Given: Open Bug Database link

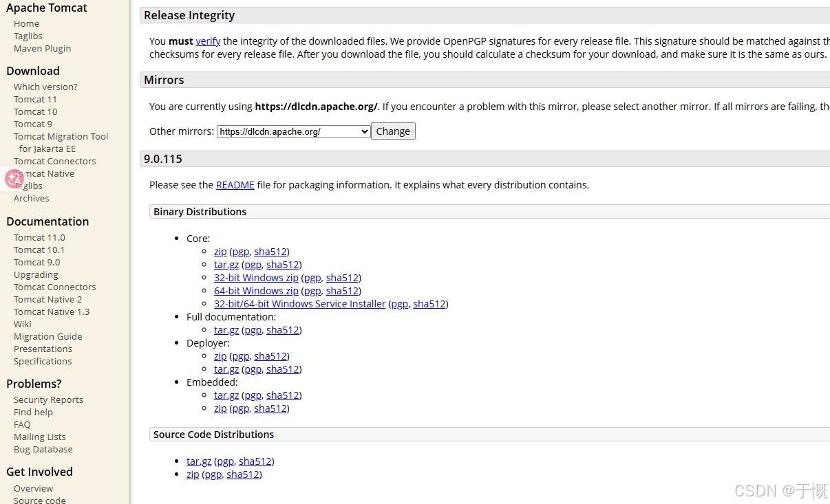Looking at the screenshot, I should click(43, 449).
